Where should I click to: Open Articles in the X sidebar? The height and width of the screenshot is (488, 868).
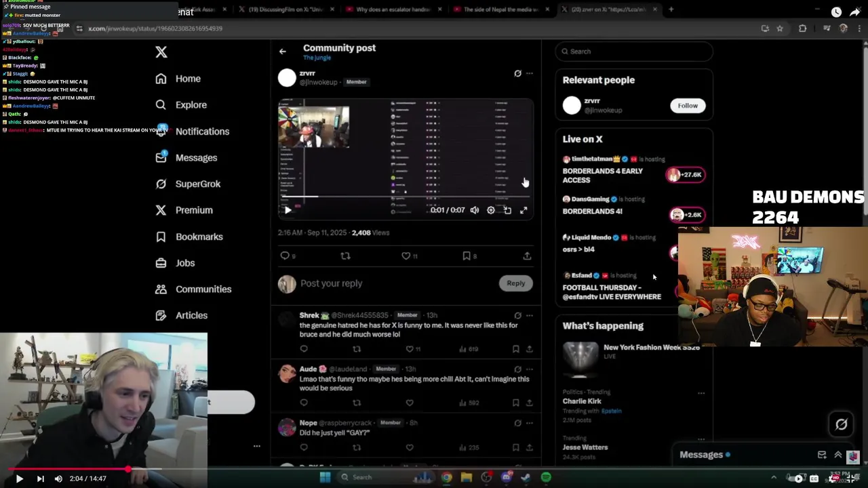(181, 315)
